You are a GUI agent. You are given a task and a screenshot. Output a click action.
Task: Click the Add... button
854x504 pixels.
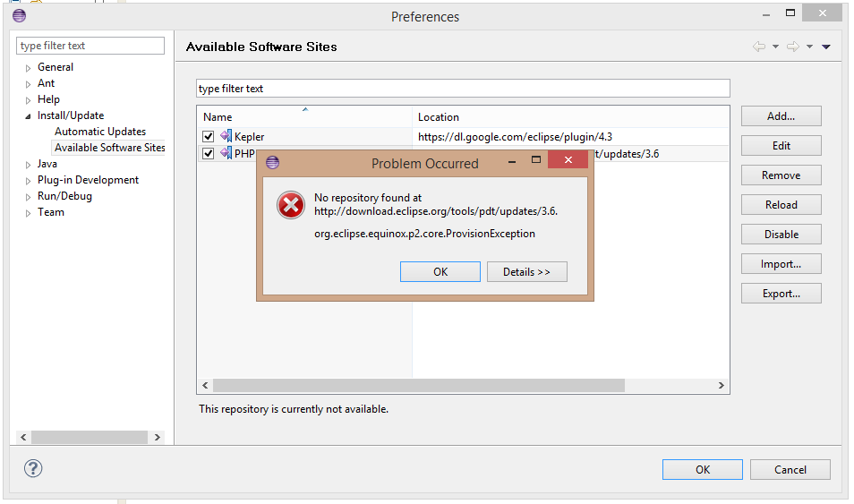pos(781,116)
